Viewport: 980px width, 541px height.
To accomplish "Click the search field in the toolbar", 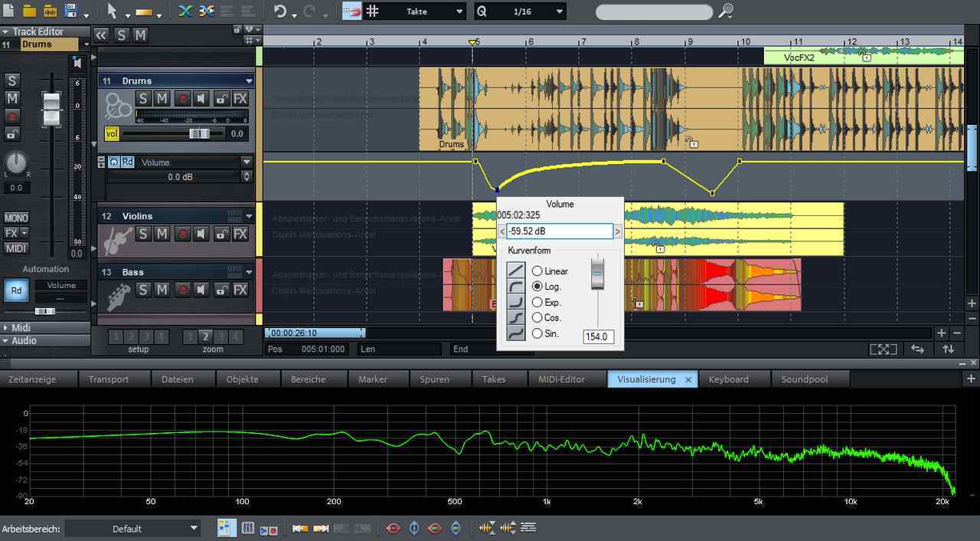I will coord(654,11).
